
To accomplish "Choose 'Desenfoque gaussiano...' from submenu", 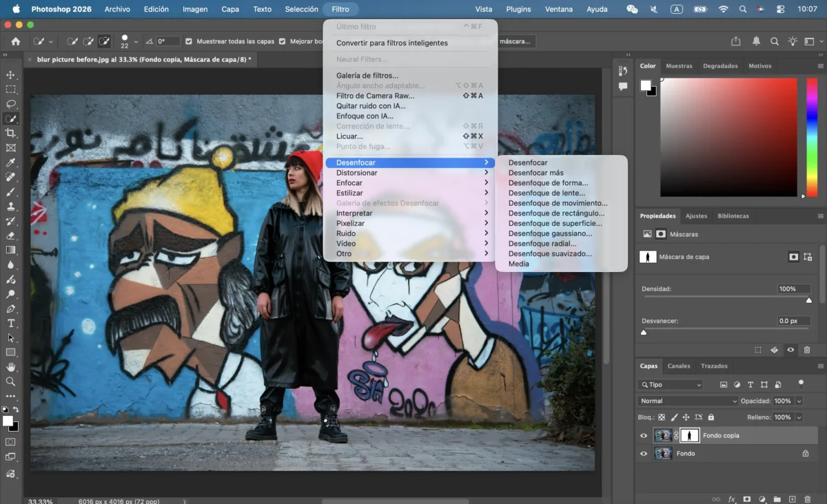I will pyautogui.click(x=550, y=233).
